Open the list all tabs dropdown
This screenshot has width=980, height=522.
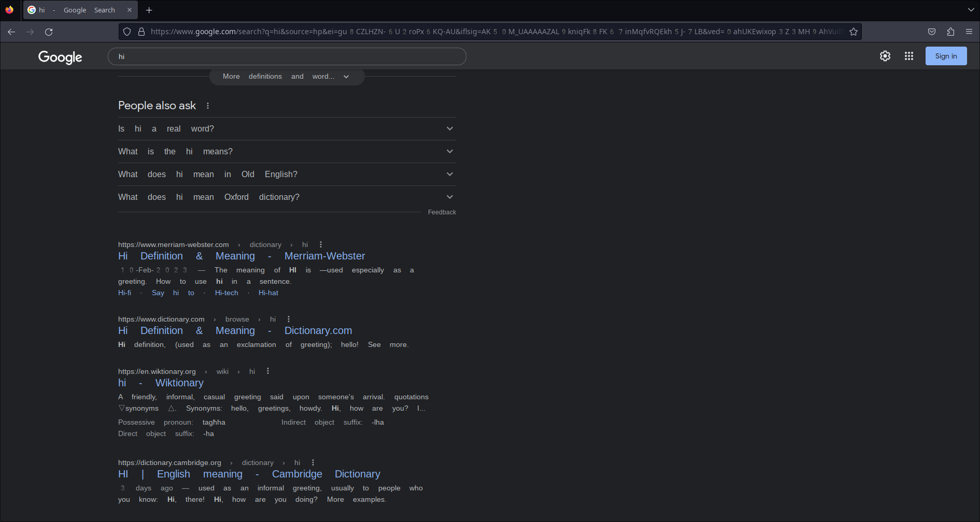[971, 10]
